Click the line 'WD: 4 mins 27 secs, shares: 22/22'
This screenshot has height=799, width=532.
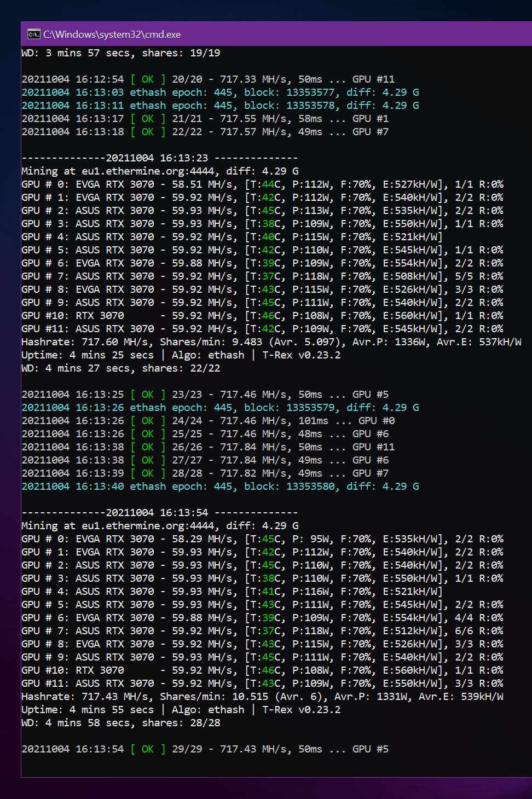pos(121,368)
